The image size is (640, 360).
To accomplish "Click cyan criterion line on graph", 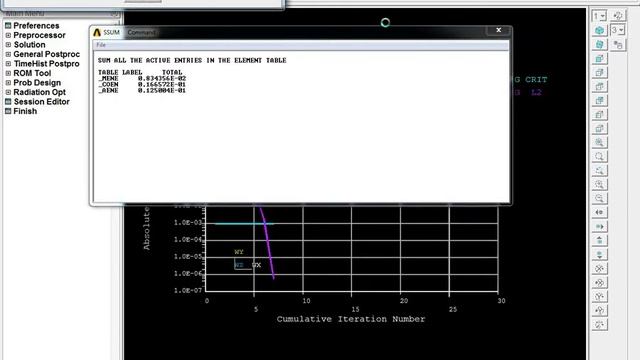I will click(x=244, y=224).
